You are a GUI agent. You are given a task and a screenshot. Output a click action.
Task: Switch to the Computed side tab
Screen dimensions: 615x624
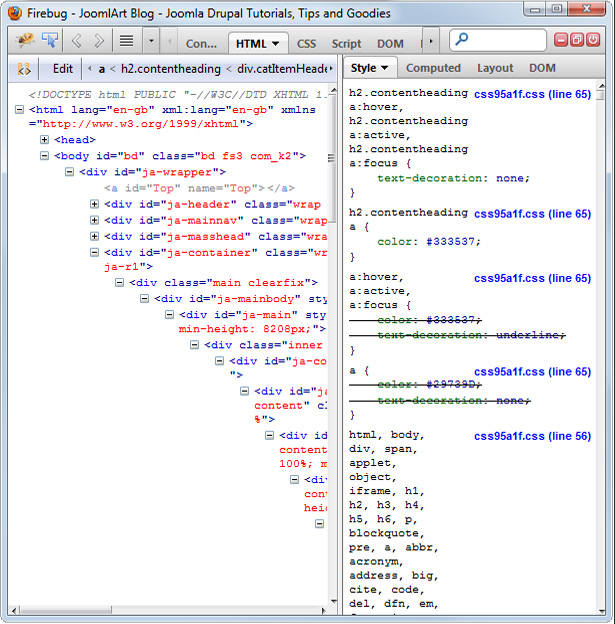point(433,68)
